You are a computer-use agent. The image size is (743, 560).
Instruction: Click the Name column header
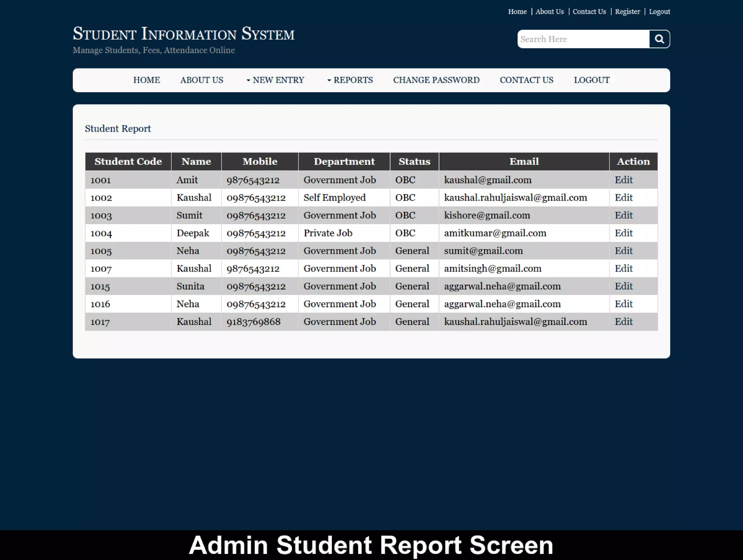click(x=196, y=162)
